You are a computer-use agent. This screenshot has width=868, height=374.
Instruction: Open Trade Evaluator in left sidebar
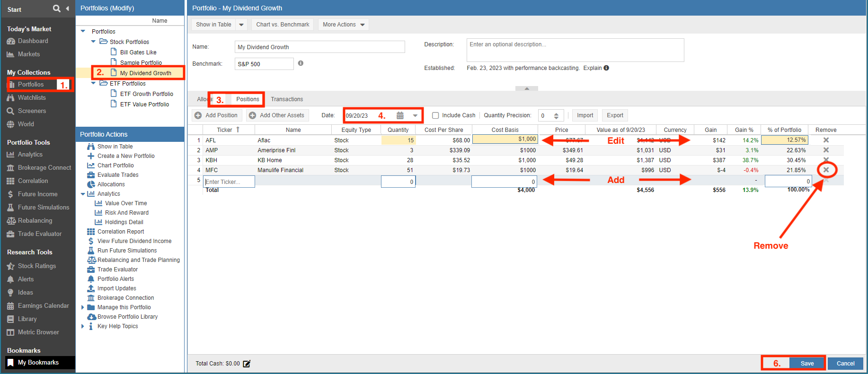coord(39,234)
